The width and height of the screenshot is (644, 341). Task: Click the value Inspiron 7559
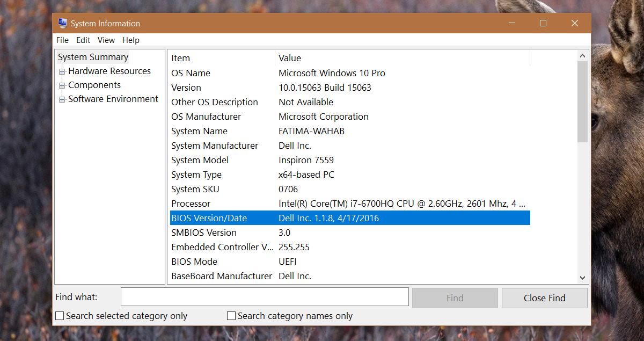pyautogui.click(x=306, y=160)
